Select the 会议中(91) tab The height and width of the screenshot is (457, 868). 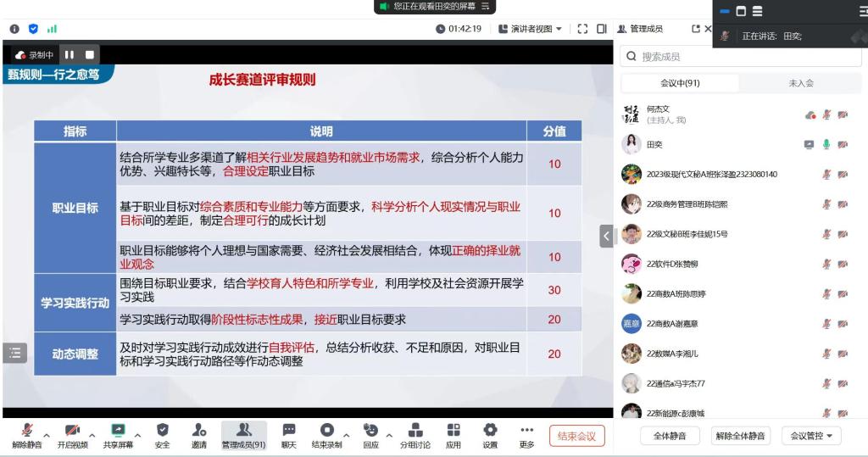tap(680, 83)
